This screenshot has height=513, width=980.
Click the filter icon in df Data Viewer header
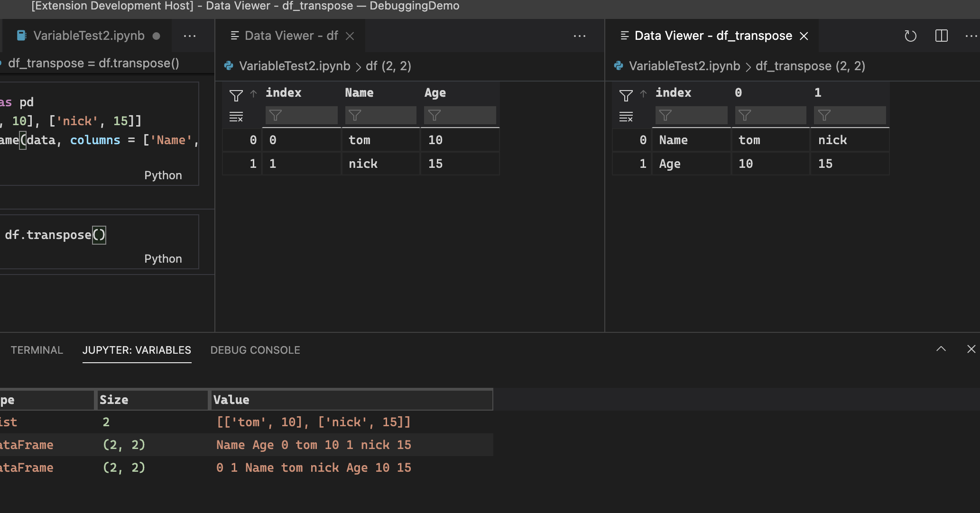coord(236,95)
